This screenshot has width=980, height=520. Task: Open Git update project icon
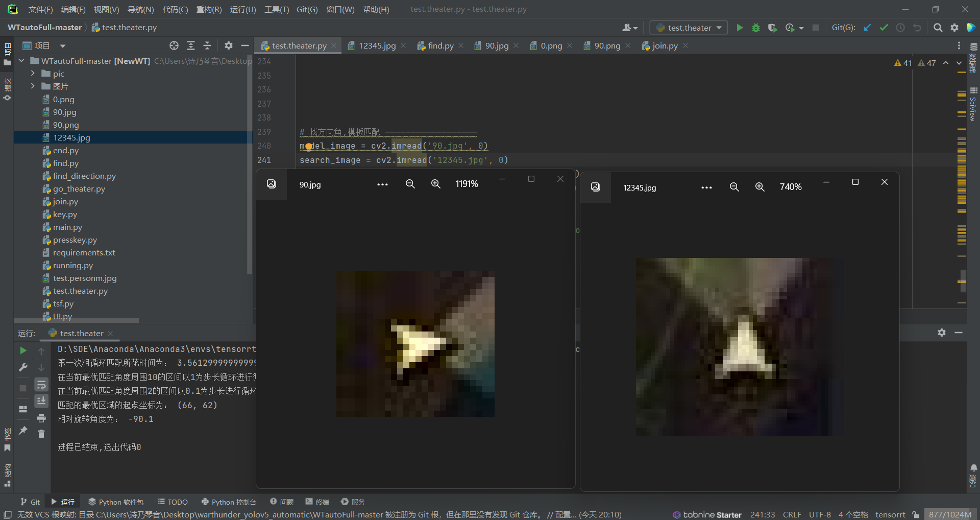click(868, 28)
